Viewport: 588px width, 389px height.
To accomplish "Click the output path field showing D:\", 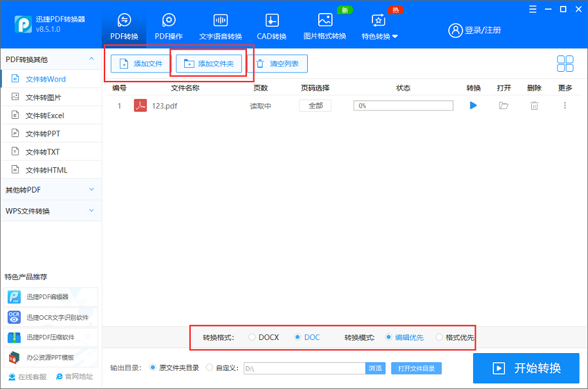I will [304, 368].
